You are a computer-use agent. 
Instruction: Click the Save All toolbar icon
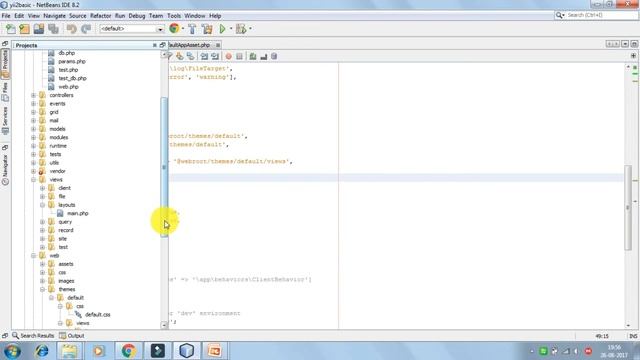[x=53, y=29]
